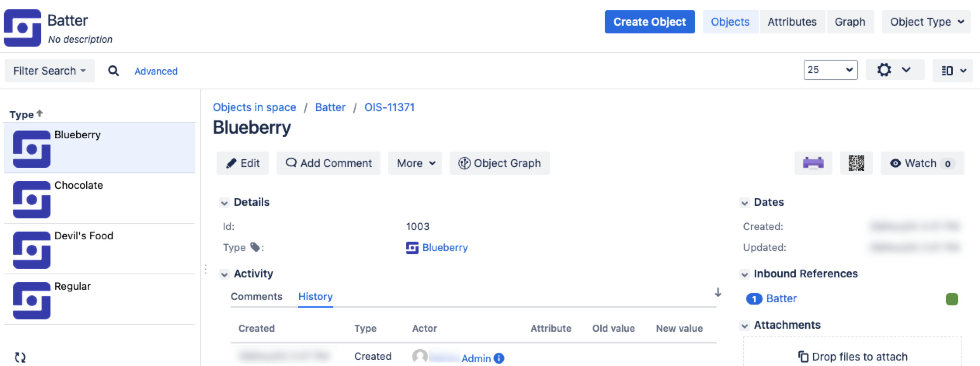This screenshot has height=366, width=980.
Task: Click the Create Object button
Action: coord(650,22)
